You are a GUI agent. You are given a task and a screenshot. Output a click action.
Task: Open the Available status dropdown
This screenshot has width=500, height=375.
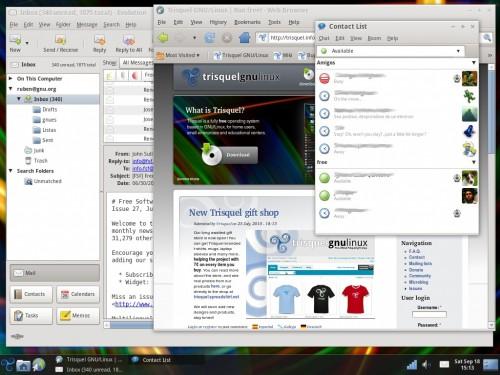(x=390, y=51)
